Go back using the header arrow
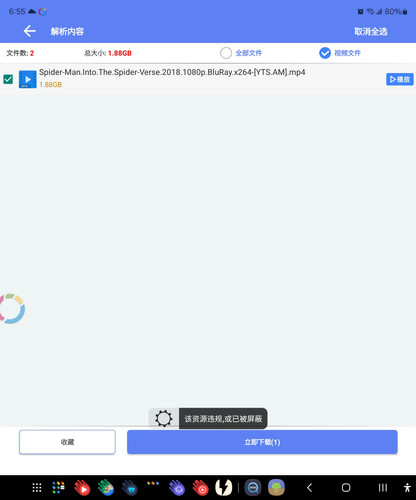This screenshot has height=500, width=416. tap(30, 31)
